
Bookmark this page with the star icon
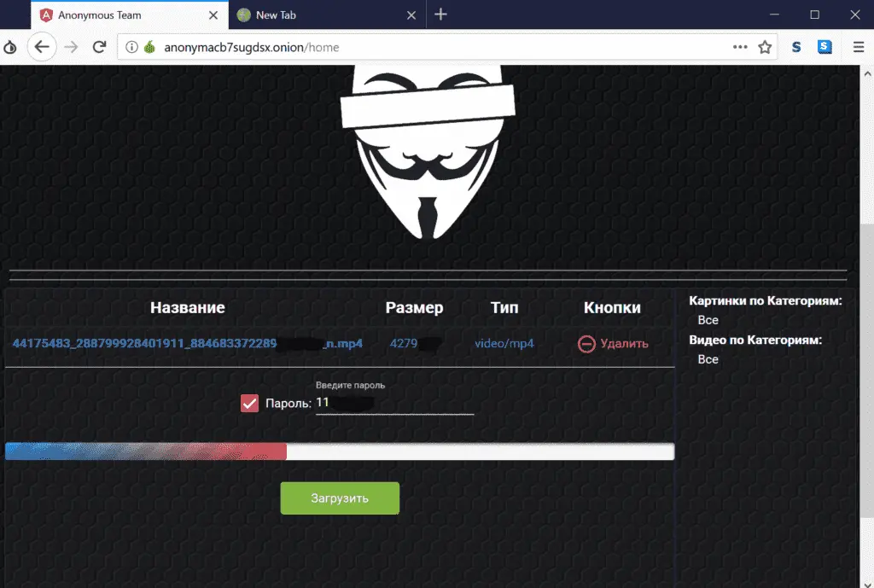click(765, 47)
